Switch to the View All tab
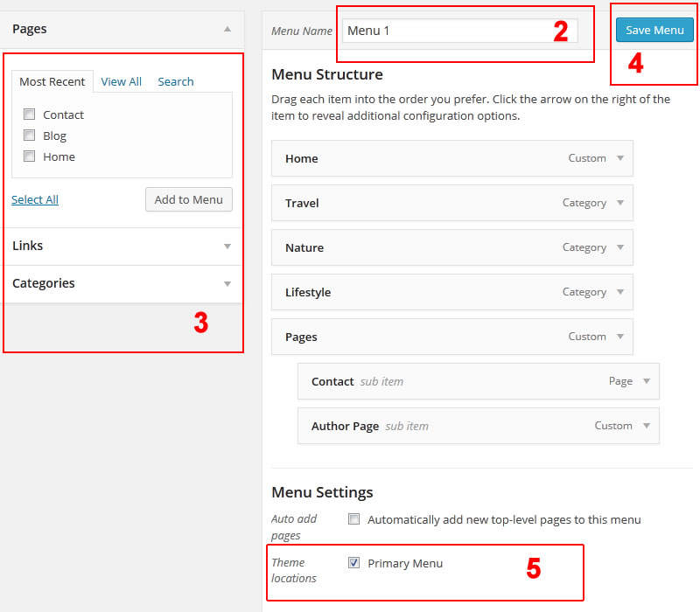 click(x=121, y=81)
